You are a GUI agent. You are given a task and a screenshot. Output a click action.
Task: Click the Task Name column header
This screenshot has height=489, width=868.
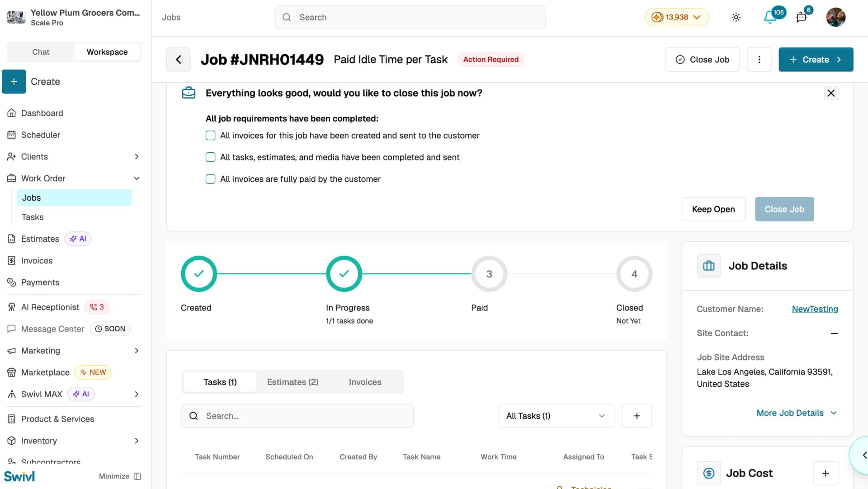[421, 457]
